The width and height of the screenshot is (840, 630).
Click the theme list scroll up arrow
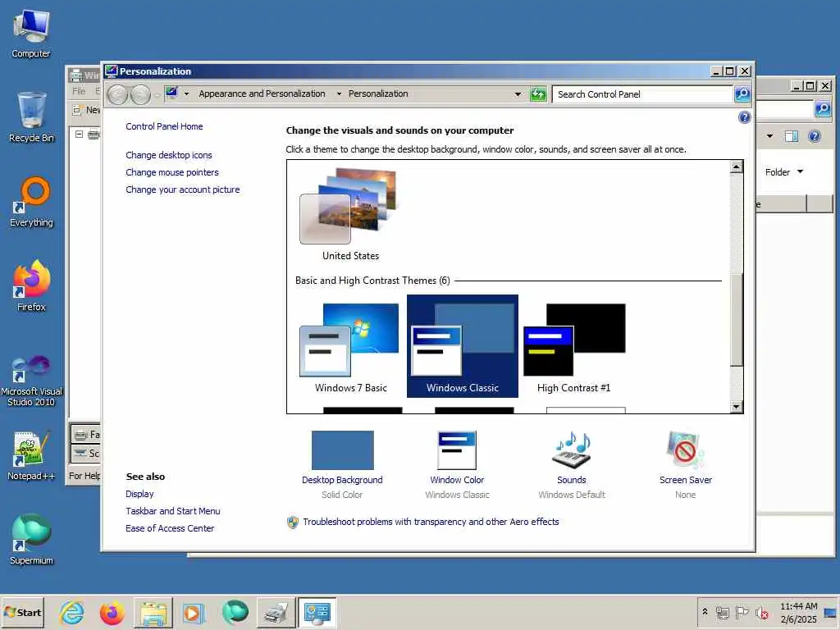(737, 167)
